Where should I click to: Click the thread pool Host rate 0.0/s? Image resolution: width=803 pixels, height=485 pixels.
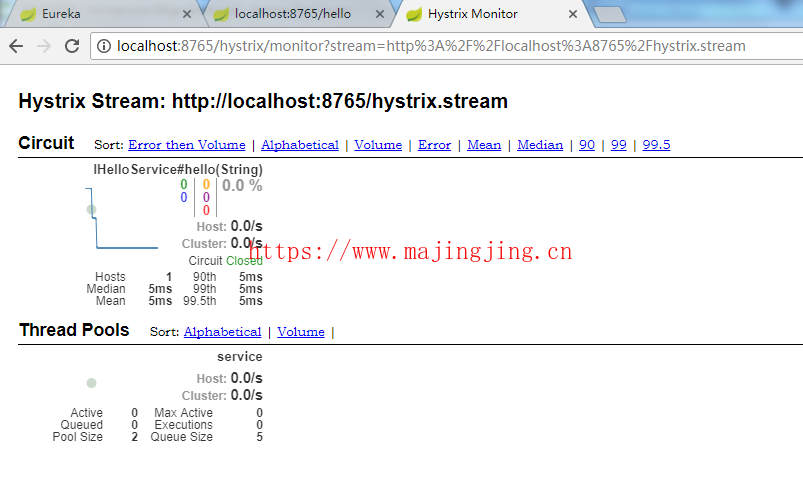click(246, 378)
